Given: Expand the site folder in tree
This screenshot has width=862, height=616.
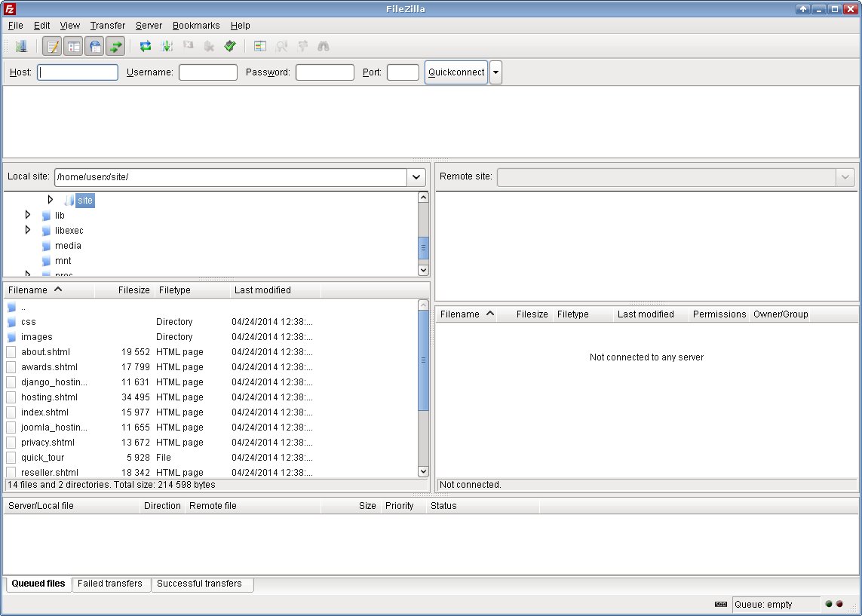Looking at the screenshot, I should (x=50, y=200).
